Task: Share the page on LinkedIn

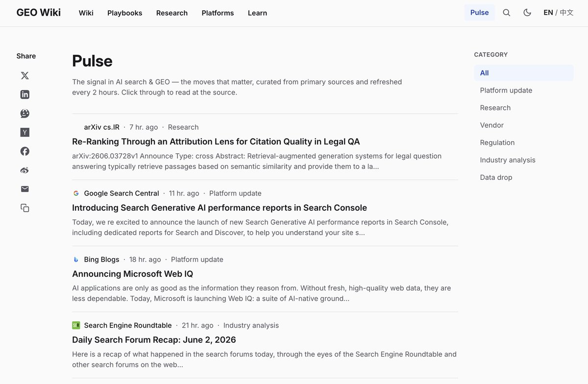Action: [x=25, y=95]
